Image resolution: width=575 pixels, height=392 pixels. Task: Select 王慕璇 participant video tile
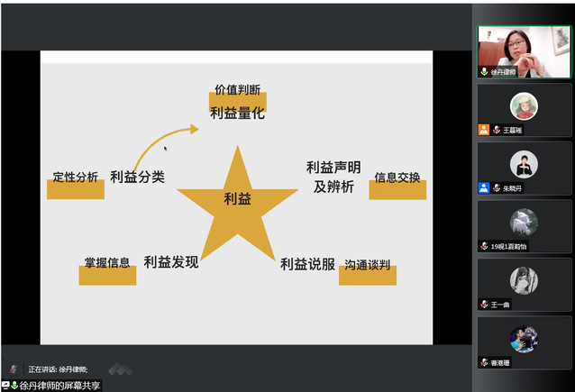click(524, 110)
